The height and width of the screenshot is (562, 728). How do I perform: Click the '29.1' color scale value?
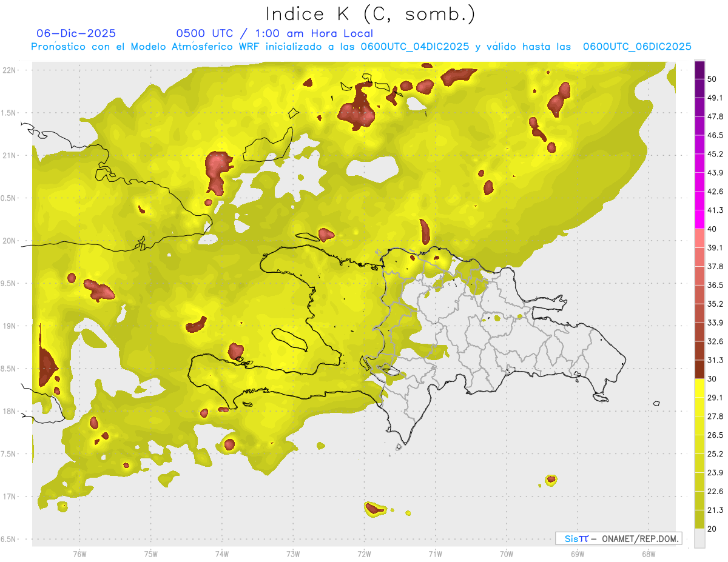[715, 398]
